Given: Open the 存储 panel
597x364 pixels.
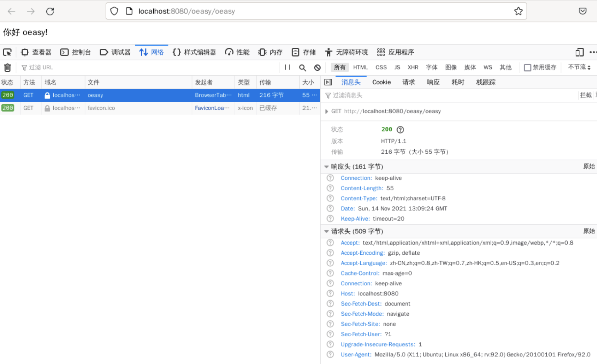Looking at the screenshot, I should click(304, 52).
